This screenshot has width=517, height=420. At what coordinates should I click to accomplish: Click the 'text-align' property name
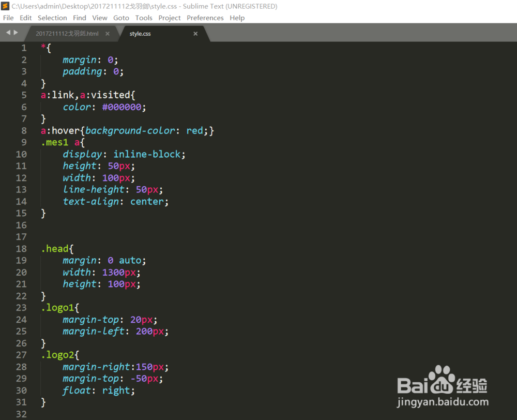[90, 202]
